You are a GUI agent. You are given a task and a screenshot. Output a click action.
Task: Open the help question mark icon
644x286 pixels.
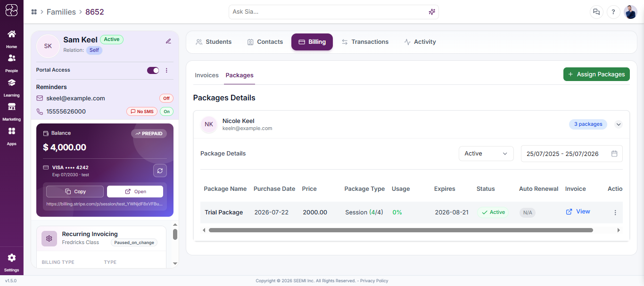coord(613,12)
